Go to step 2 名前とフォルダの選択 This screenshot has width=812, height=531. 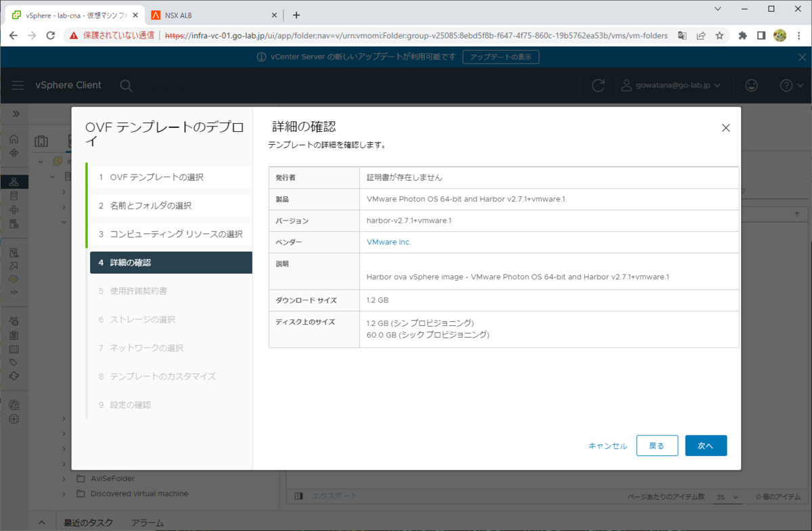170,206
